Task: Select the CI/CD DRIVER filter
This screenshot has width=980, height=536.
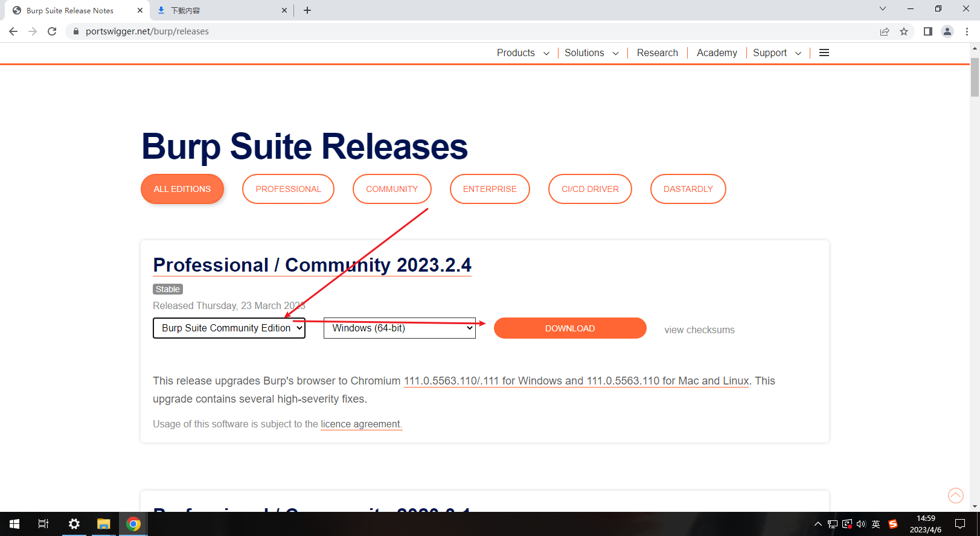Action: click(x=590, y=189)
